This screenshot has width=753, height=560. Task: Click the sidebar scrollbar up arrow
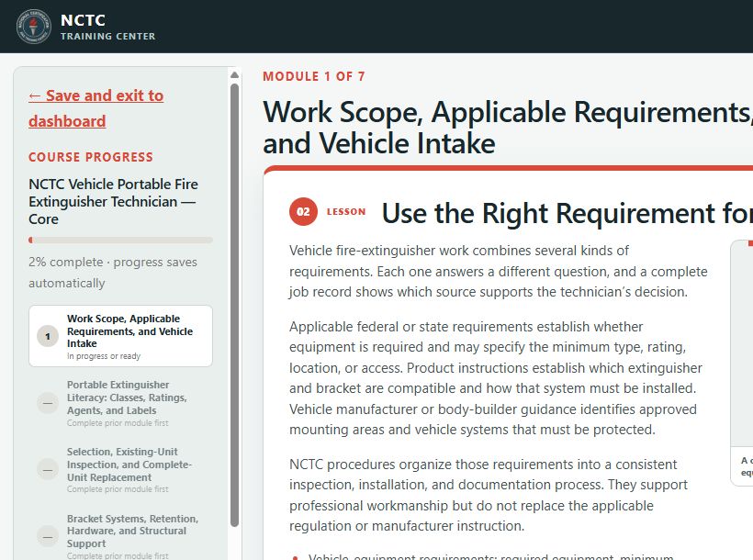coord(234,75)
